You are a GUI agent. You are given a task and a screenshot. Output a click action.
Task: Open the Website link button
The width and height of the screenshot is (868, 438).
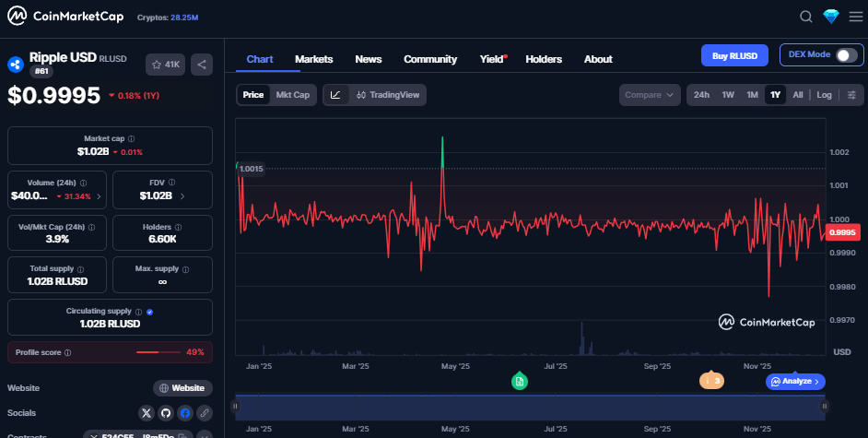coord(182,387)
